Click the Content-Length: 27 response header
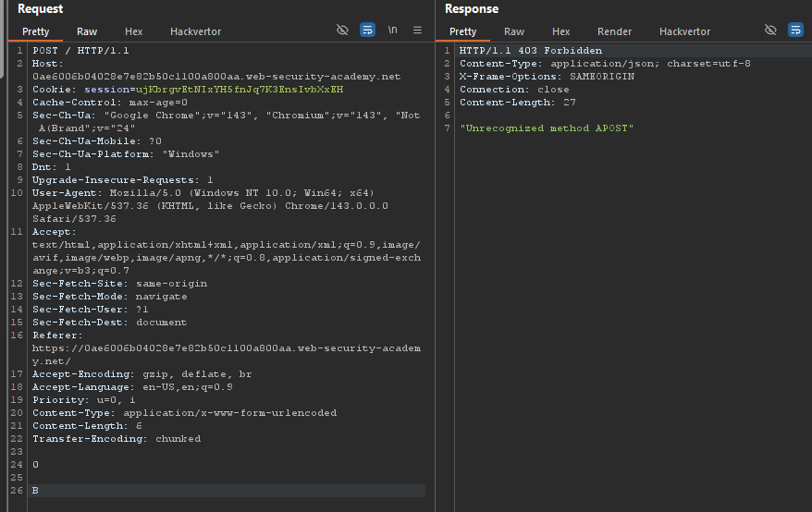 pos(518,103)
